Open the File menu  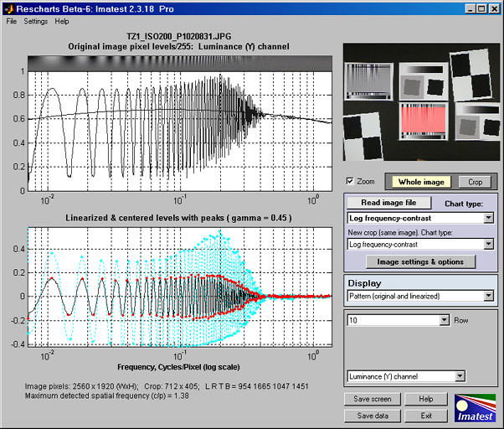pos(11,21)
